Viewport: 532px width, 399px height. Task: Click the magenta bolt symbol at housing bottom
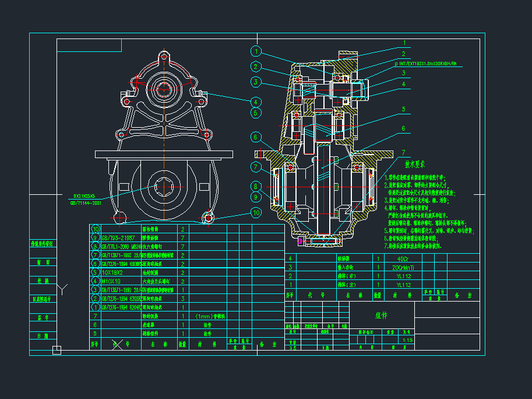300,240
